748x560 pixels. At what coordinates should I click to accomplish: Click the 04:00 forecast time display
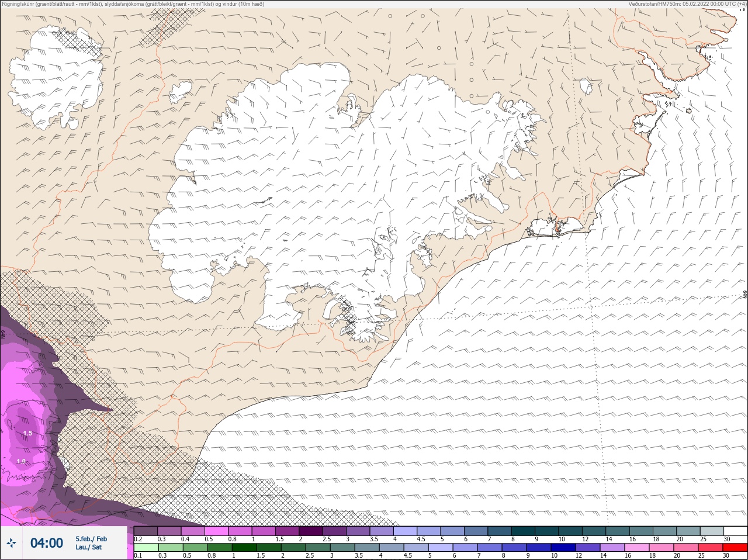(x=47, y=543)
